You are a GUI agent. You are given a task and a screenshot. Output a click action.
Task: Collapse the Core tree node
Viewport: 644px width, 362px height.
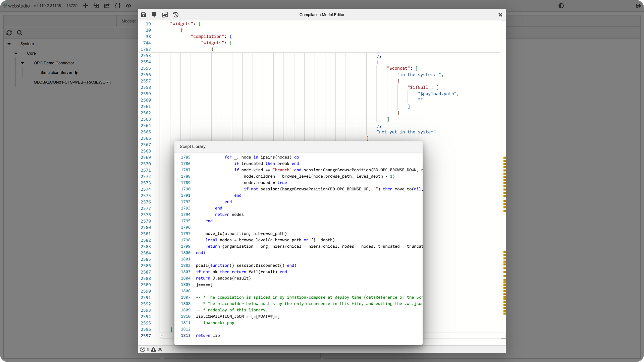pyautogui.click(x=16, y=53)
